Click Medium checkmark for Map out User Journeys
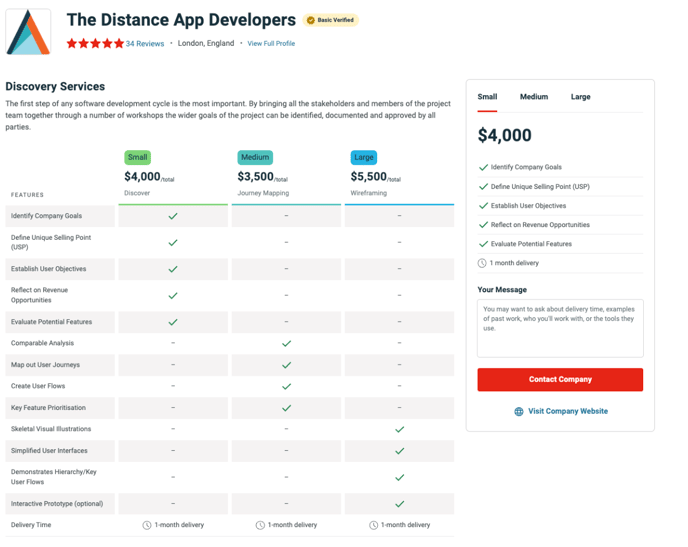 (287, 365)
